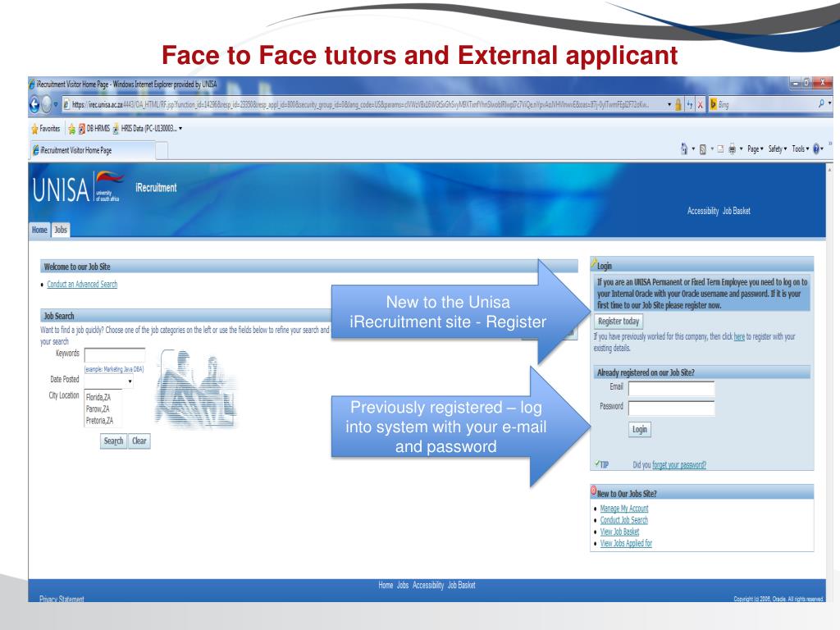Click the Refresh page icon

(x=690, y=104)
